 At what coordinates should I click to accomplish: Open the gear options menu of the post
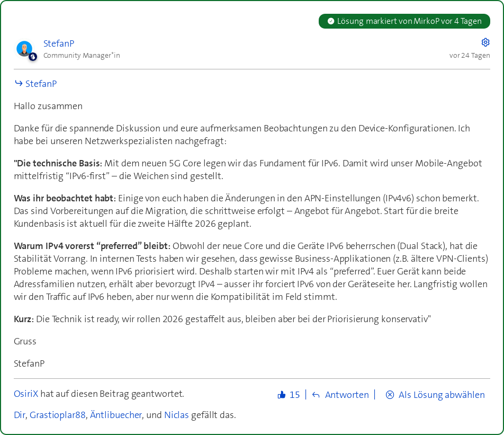click(x=485, y=42)
